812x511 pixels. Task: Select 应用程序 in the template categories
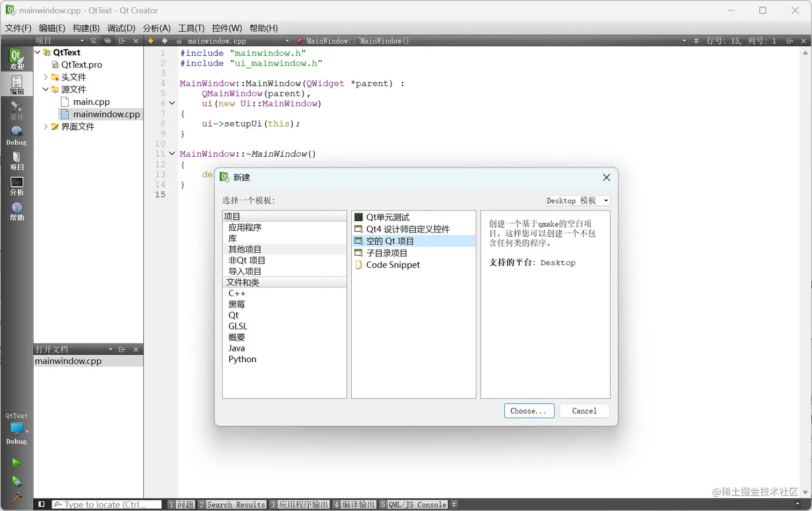(285, 228)
